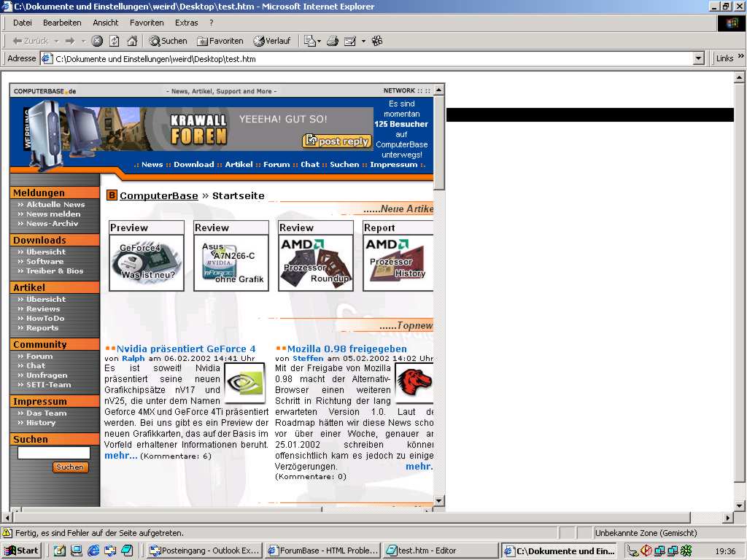The width and height of the screenshot is (747, 560).
Task: Open the ? help menu
Action: coord(211,23)
